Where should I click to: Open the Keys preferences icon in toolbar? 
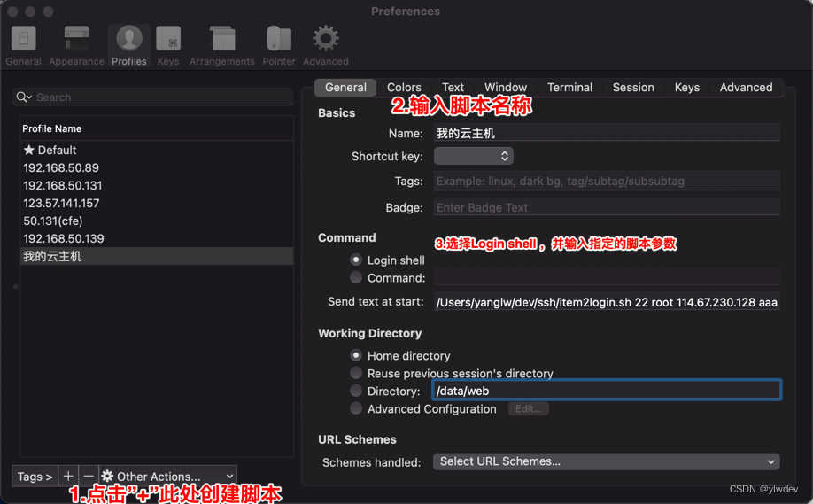pyautogui.click(x=168, y=45)
